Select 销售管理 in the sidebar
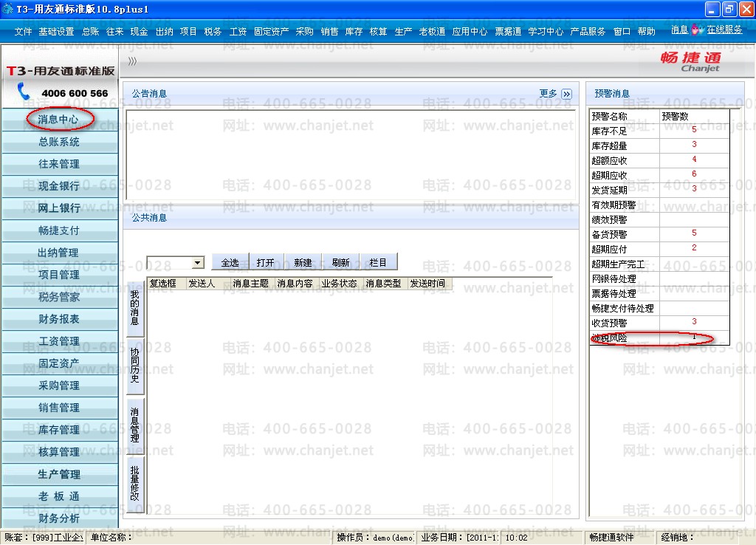 [x=60, y=408]
